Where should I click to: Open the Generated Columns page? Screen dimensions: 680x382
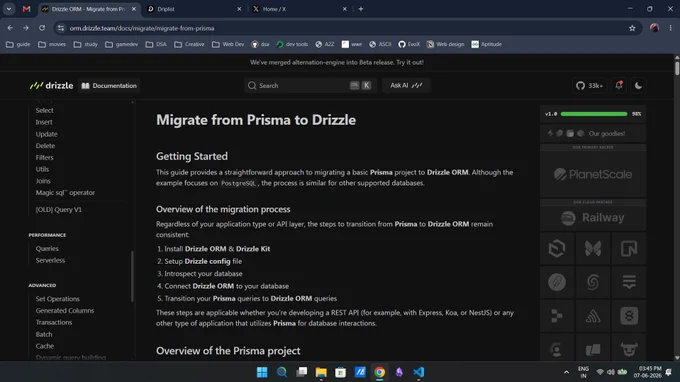(x=65, y=310)
